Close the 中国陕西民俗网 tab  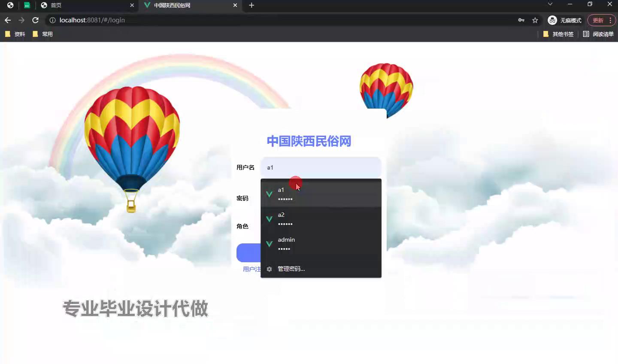point(235,5)
